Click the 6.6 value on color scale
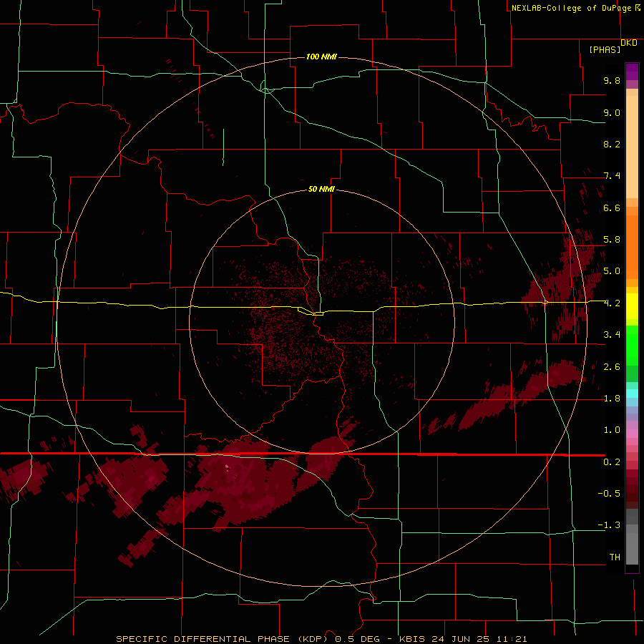Screen dimensions: 644x644 pyautogui.click(x=612, y=208)
